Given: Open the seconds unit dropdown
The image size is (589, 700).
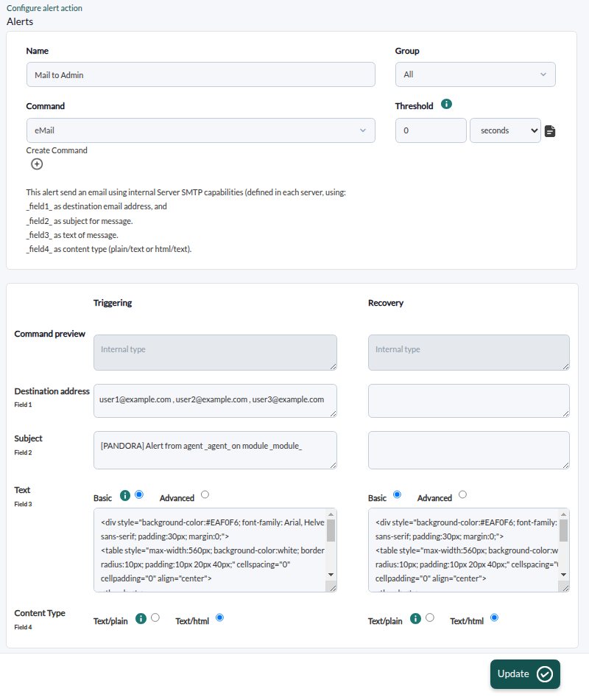Looking at the screenshot, I should (x=505, y=130).
